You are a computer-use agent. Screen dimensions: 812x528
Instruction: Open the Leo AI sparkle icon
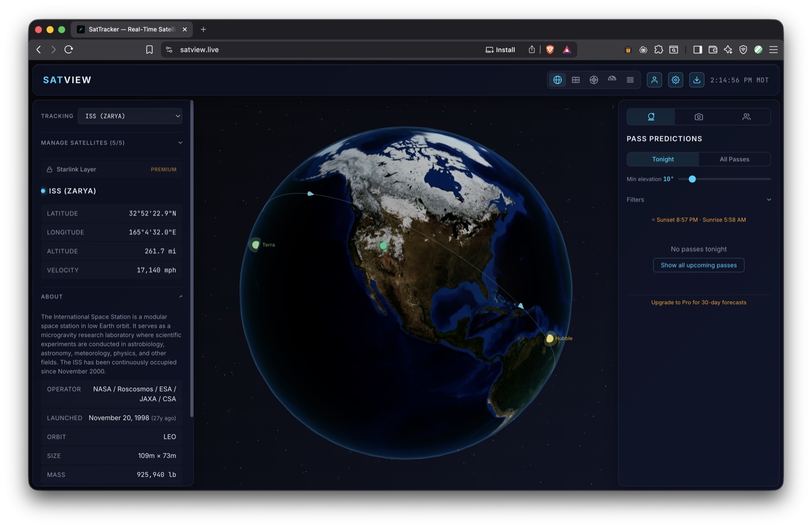728,49
